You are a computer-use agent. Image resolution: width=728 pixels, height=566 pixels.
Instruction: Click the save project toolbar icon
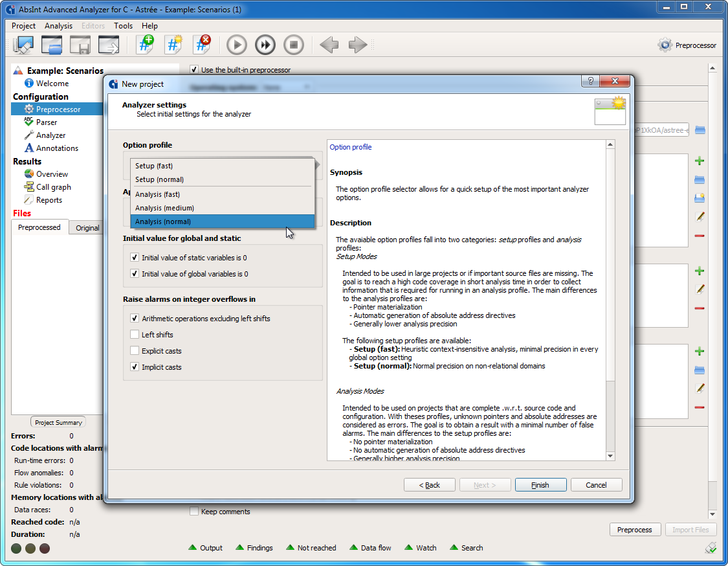tap(80, 45)
